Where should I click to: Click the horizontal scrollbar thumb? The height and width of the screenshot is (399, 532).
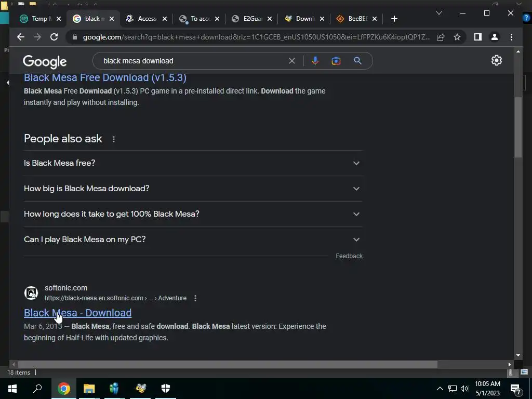(228, 364)
